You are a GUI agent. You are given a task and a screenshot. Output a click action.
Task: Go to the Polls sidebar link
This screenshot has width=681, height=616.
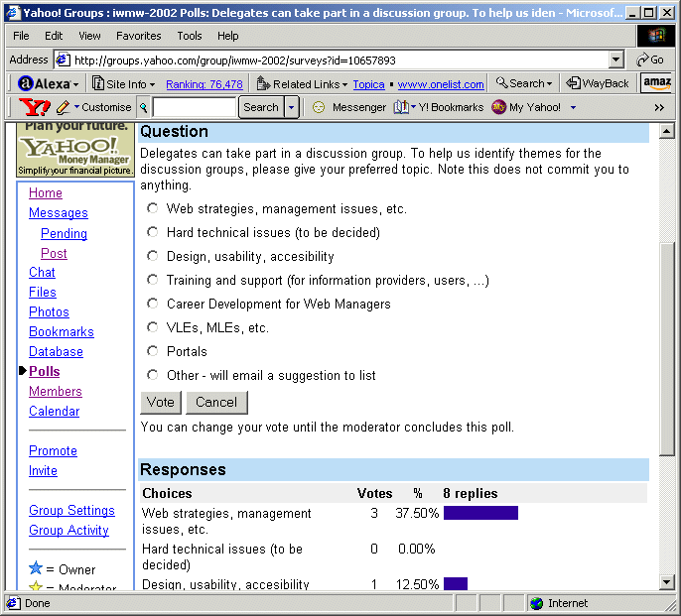pyautogui.click(x=45, y=371)
